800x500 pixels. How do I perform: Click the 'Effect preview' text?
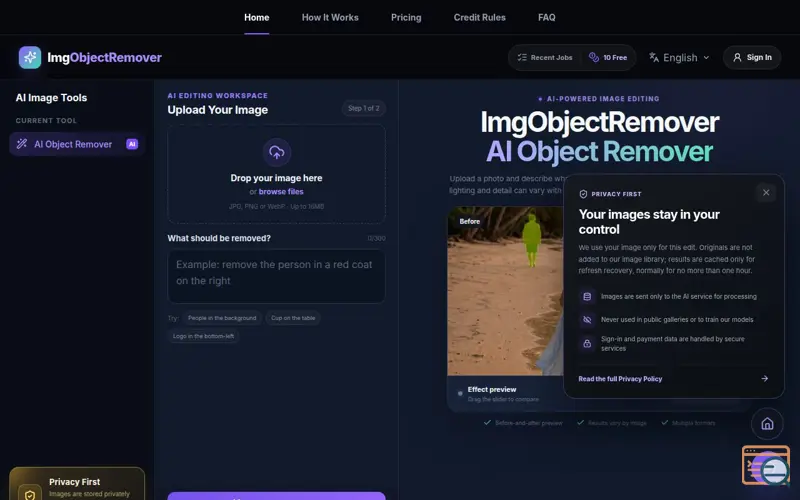(x=492, y=389)
